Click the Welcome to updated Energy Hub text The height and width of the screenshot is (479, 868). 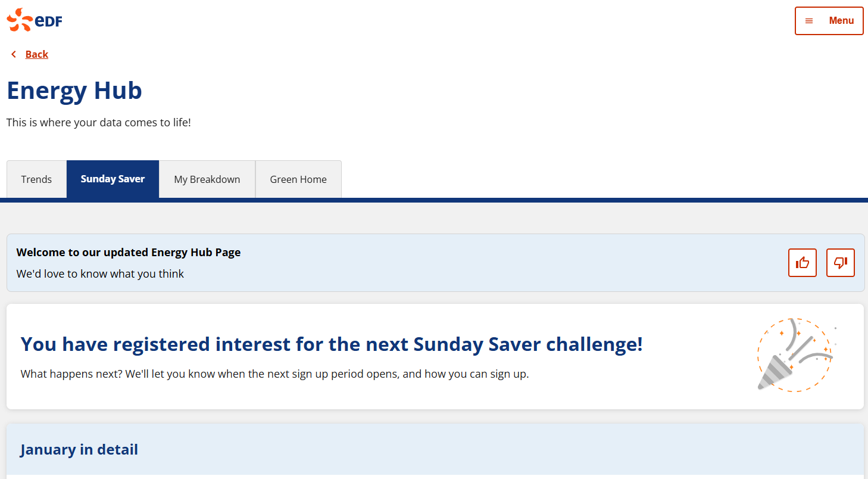(129, 252)
